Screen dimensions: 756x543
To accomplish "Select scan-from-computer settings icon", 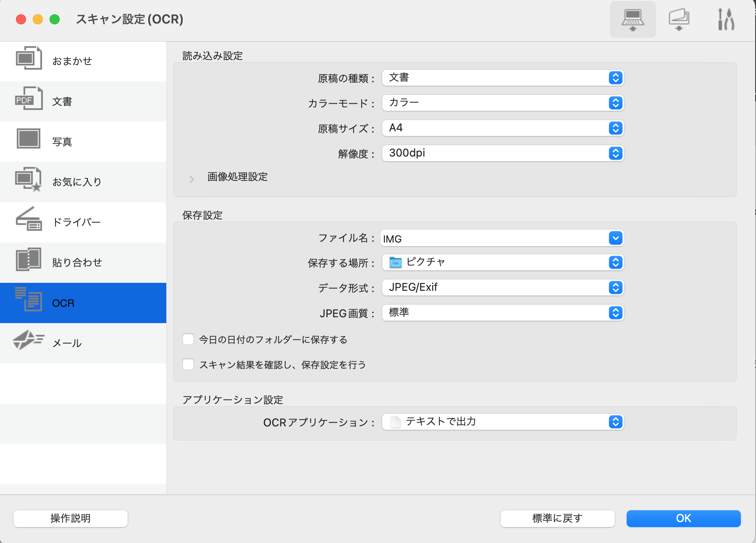I will click(633, 19).
